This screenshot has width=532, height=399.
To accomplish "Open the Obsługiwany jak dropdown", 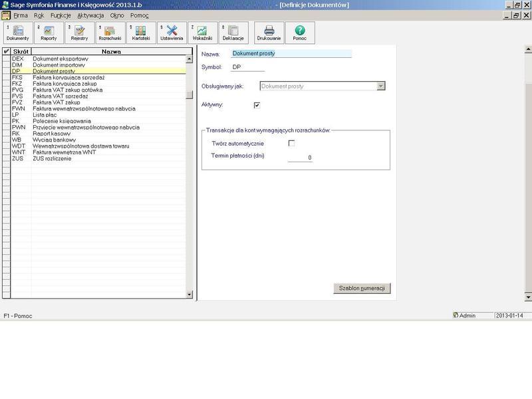I will (380, 86).
